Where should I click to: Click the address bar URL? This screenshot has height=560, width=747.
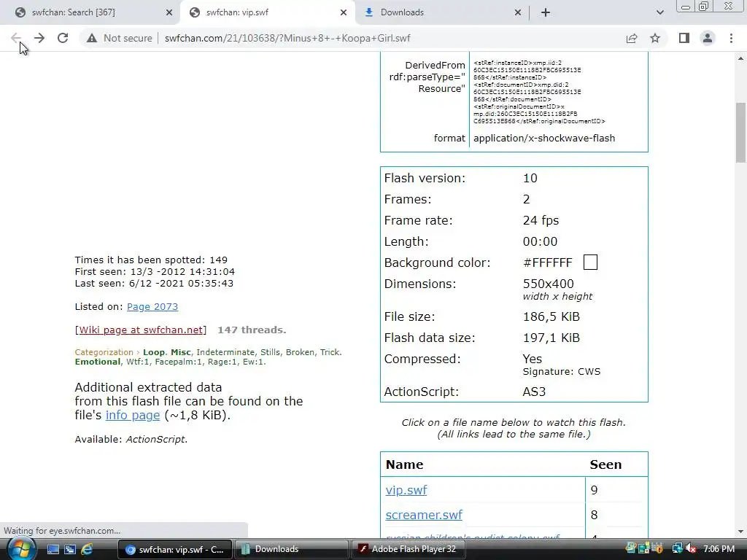coord(287,38)
